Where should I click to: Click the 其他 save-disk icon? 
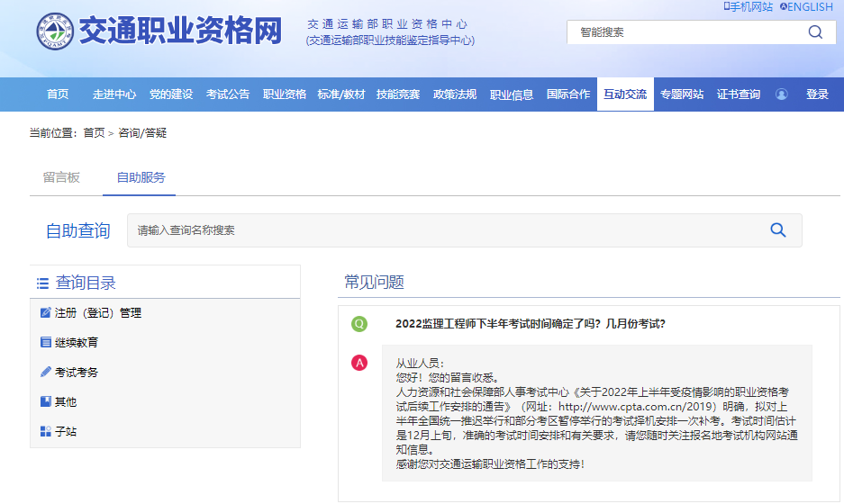click(46, 401)
